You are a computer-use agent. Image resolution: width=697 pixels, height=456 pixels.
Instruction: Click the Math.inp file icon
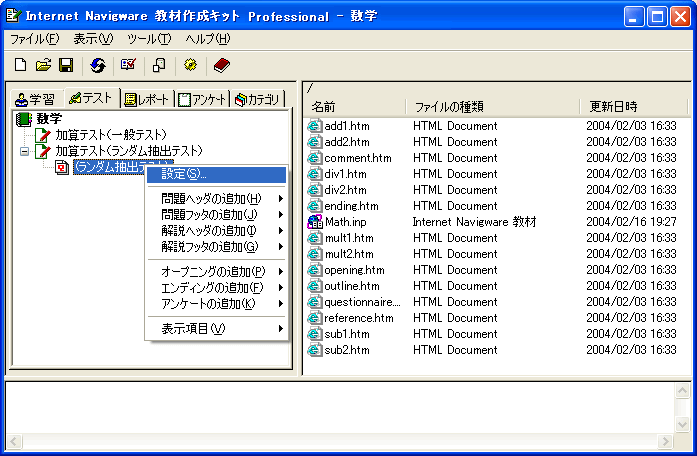click(x=315, y=222)
